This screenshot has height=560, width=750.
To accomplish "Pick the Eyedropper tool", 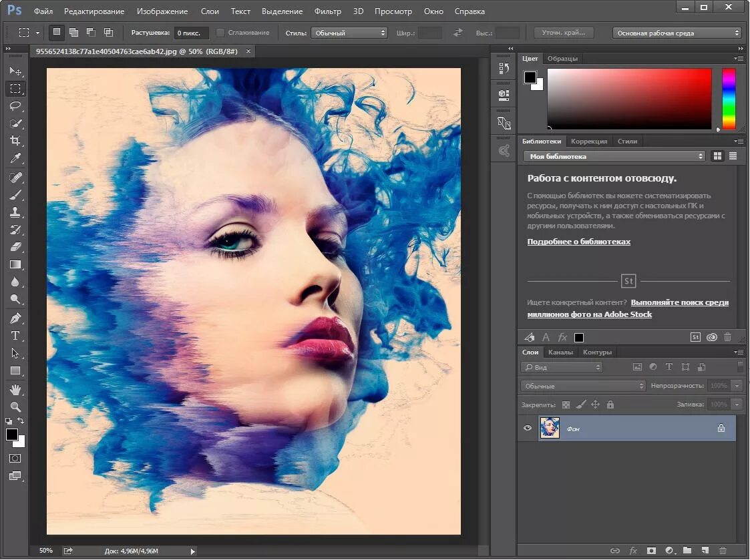I will (x=15, y=158).
